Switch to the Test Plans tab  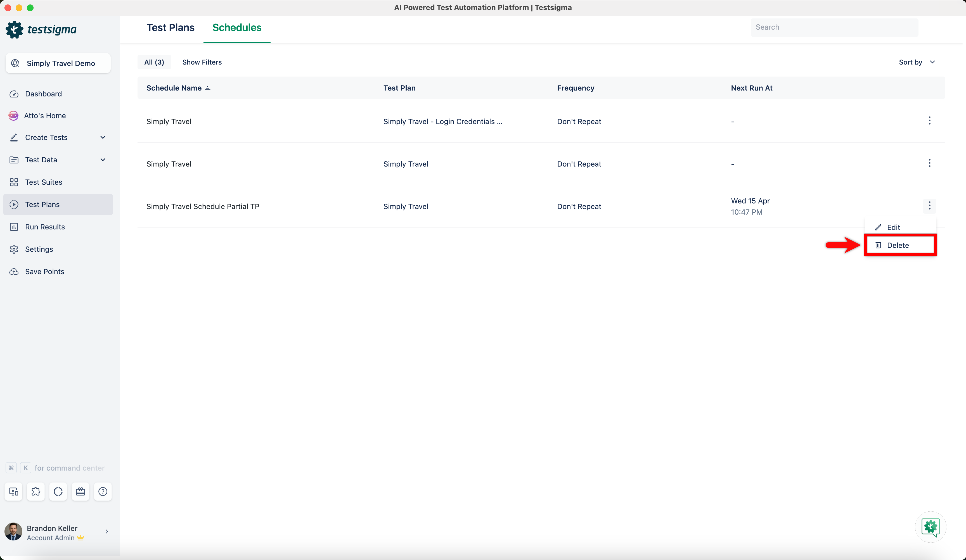tap(171, 28)
